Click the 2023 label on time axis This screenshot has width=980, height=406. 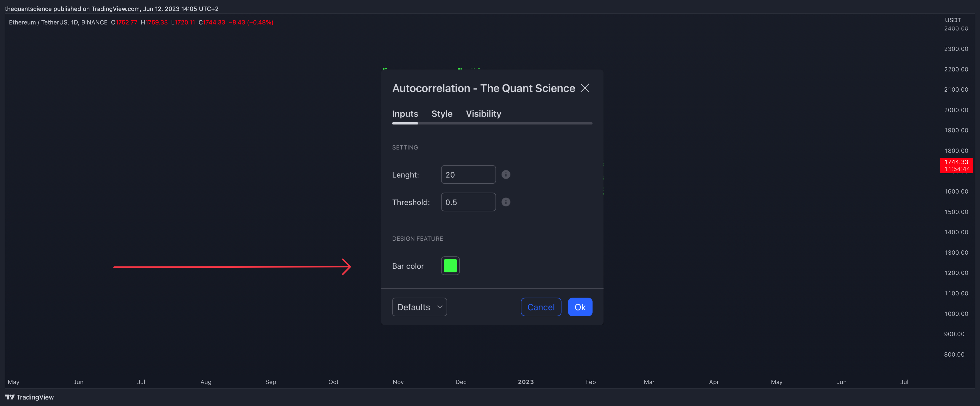pos(525,382)
